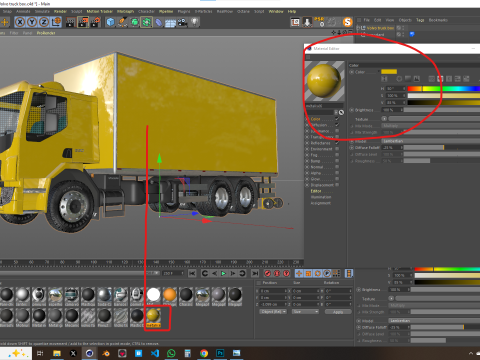Viewport: 480px width, 360px height.
Task: Open the timeline film strip icon
Action: coord(349,274)
